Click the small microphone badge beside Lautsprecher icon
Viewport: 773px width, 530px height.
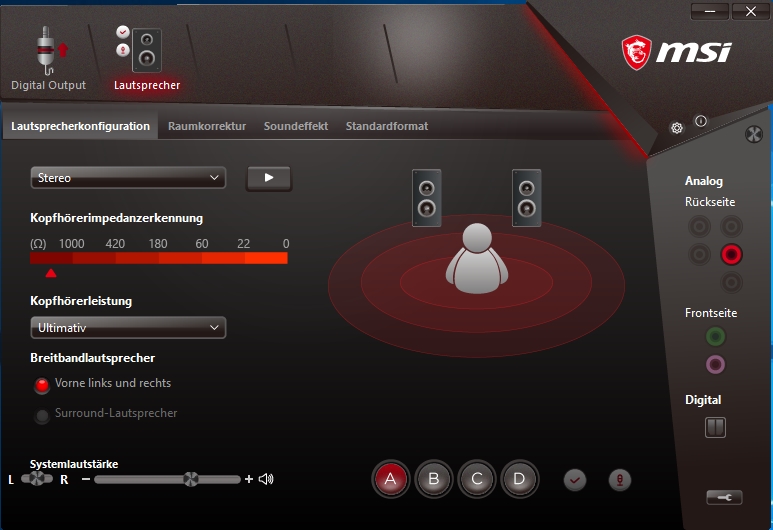[123, 50]
